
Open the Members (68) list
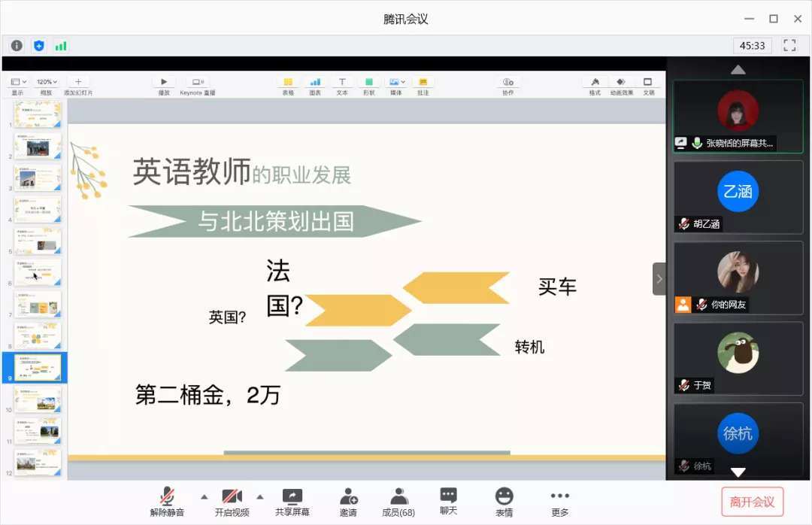pos(398,501)
